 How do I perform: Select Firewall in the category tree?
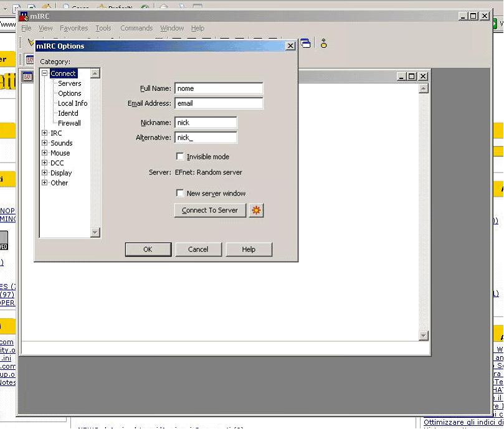point(69,123)
